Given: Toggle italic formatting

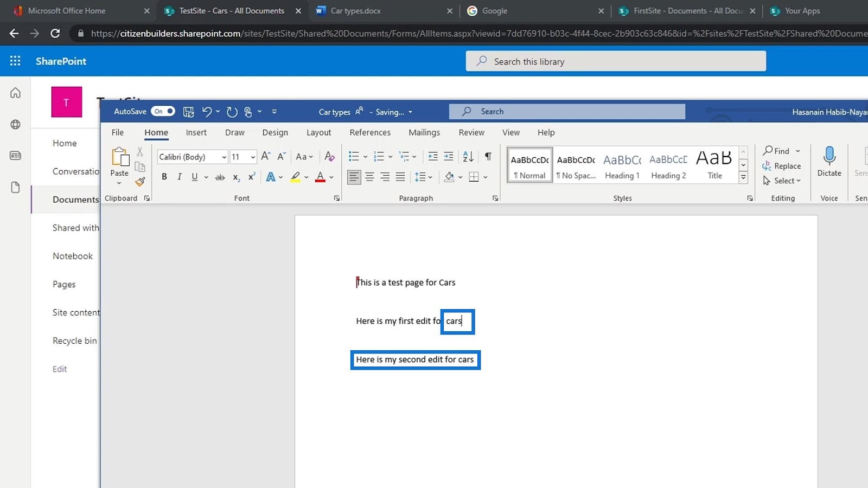Looking at the screenshot, I should (x=180, y=177).
